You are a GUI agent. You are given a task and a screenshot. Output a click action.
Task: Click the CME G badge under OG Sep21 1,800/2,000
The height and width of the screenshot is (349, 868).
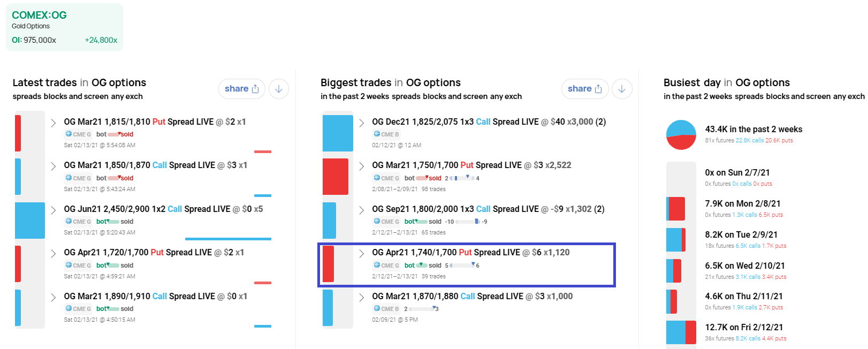[386, 222]
